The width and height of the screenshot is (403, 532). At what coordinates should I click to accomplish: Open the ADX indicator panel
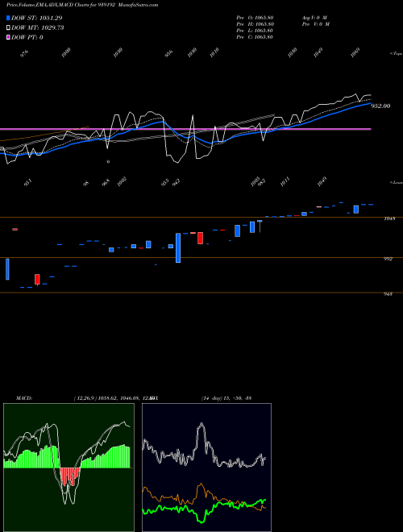point(206,468)
